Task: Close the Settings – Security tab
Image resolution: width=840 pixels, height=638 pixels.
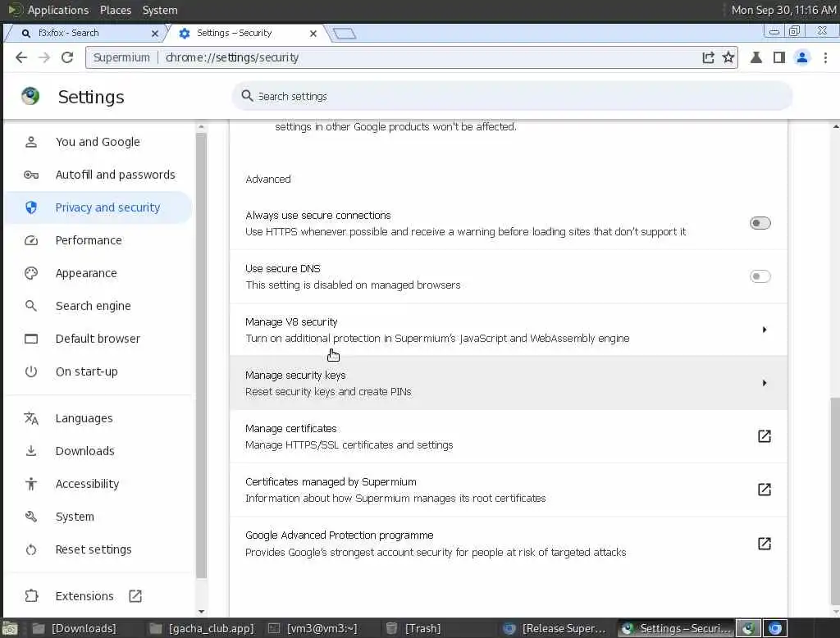Action: coord(313,34)
